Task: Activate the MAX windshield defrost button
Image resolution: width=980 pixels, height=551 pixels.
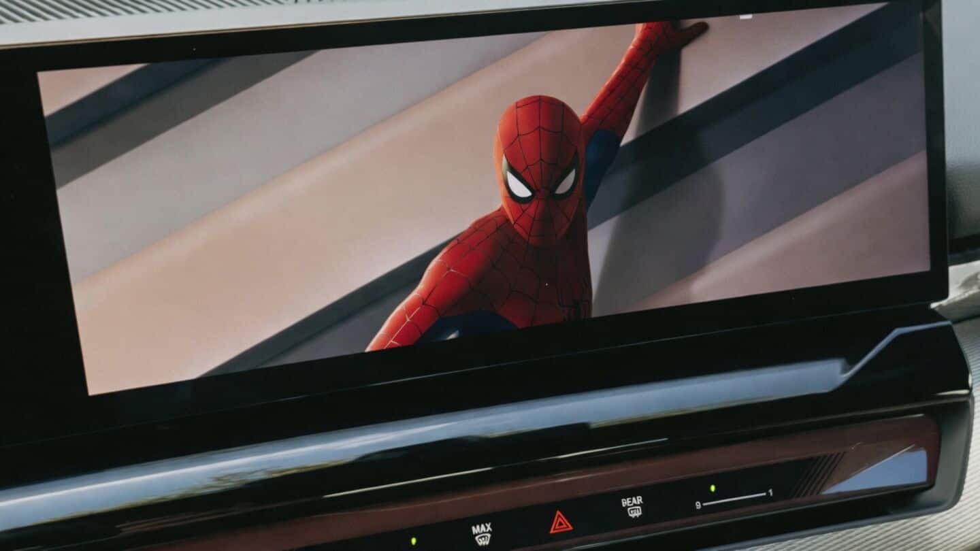Action: 482,535
